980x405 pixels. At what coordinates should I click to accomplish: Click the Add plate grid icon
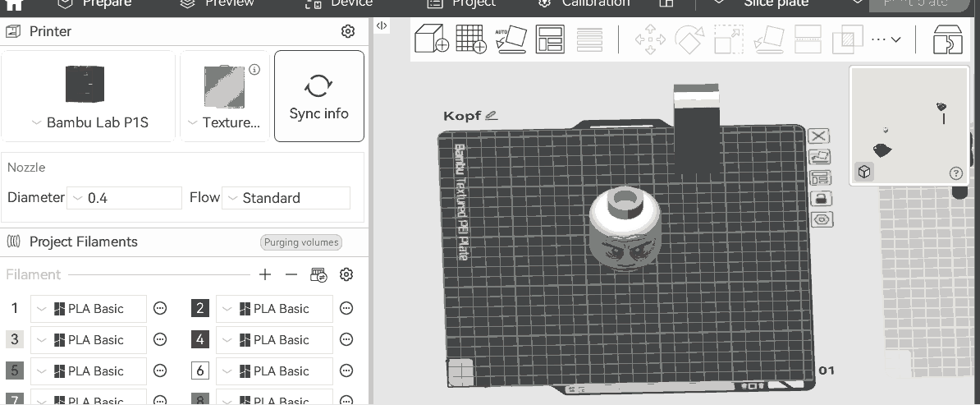pos(471,39)
